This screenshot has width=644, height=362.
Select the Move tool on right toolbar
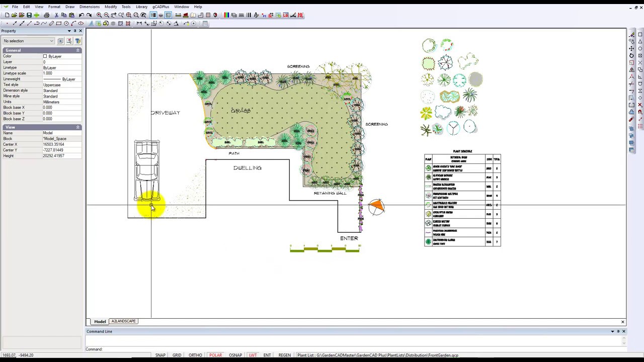tap(631, 48)
